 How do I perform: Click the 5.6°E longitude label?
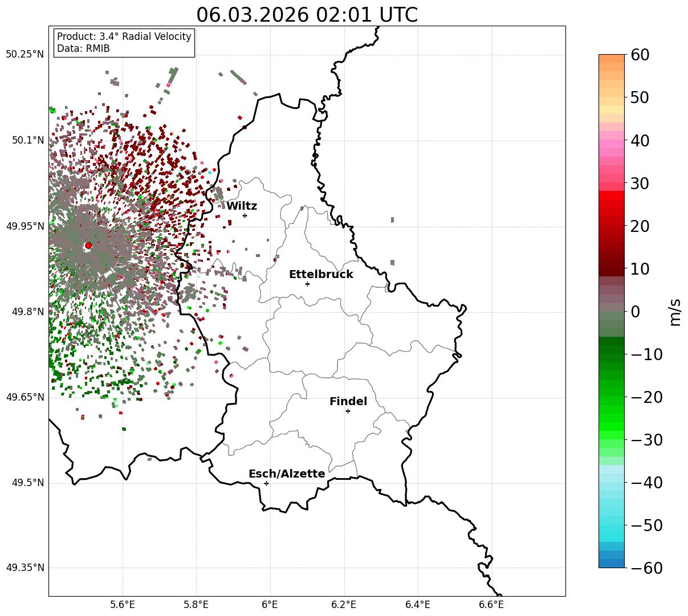[123, 605]
